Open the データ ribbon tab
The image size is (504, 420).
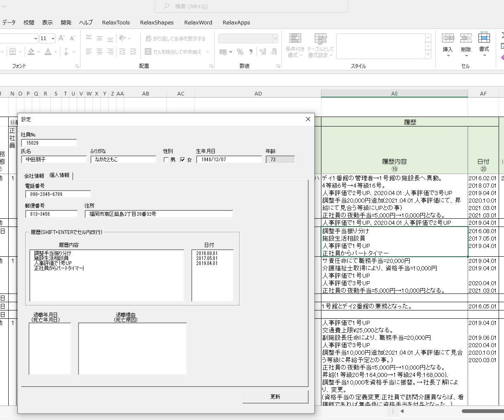pyautogui.click(x=9, y=22)
